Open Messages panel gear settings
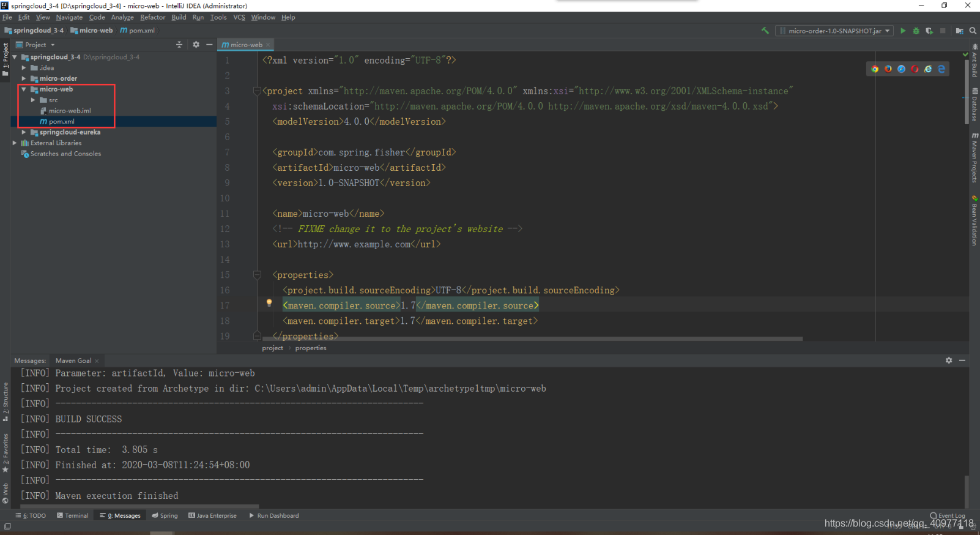This screenshot has height=535, width=980. click(x=949, y=361)
